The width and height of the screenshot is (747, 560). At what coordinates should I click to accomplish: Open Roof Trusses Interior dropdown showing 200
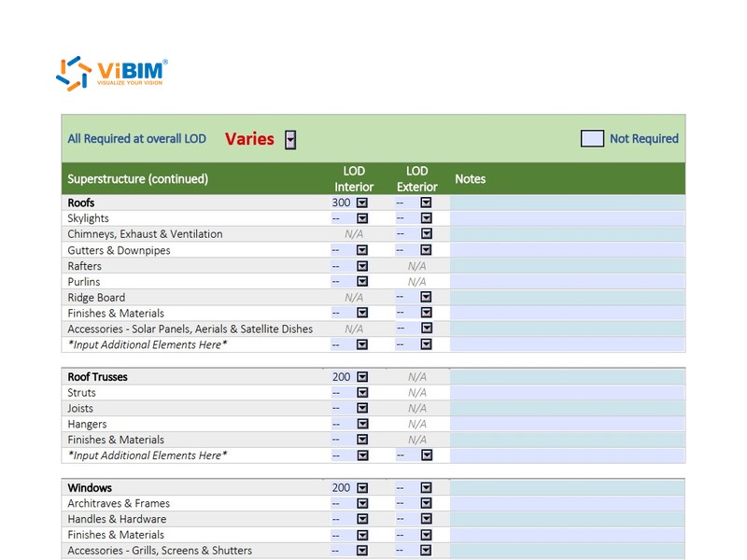click(362, 377)
